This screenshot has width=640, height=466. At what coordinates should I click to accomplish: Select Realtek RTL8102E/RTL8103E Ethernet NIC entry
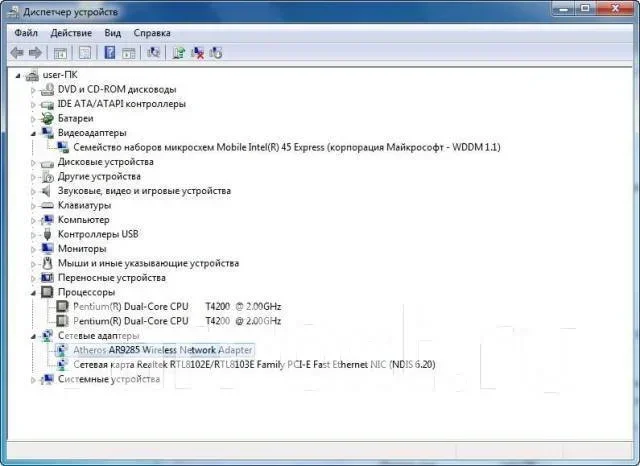(254, 364)
